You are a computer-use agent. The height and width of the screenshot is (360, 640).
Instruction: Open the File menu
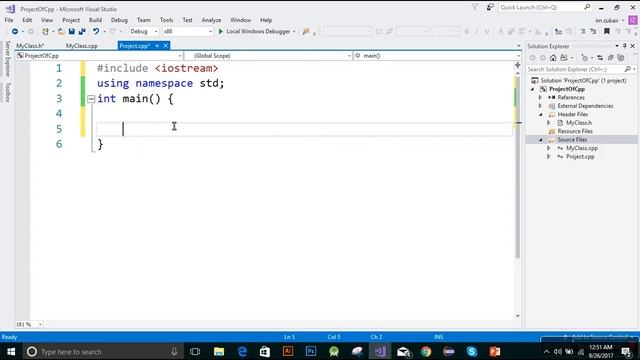(9, 20)
